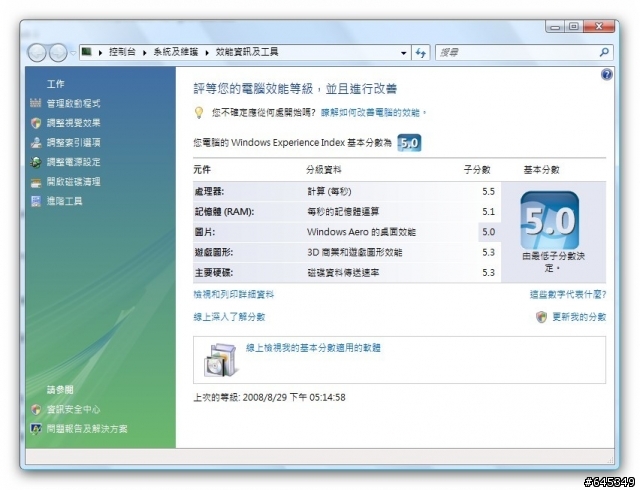
Task: Click the icon next to 調整索引選項
Action: click(36, 143)
